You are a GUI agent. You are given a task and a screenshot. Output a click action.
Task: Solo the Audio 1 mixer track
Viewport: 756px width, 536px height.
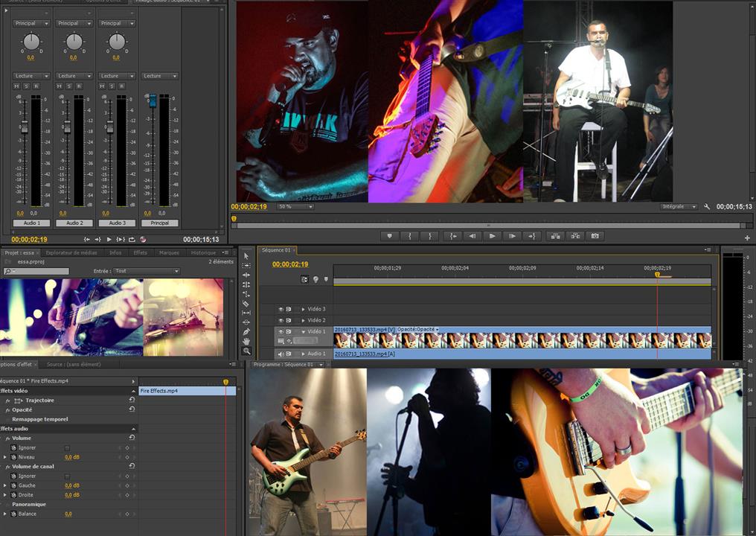(x=26, y=86)
